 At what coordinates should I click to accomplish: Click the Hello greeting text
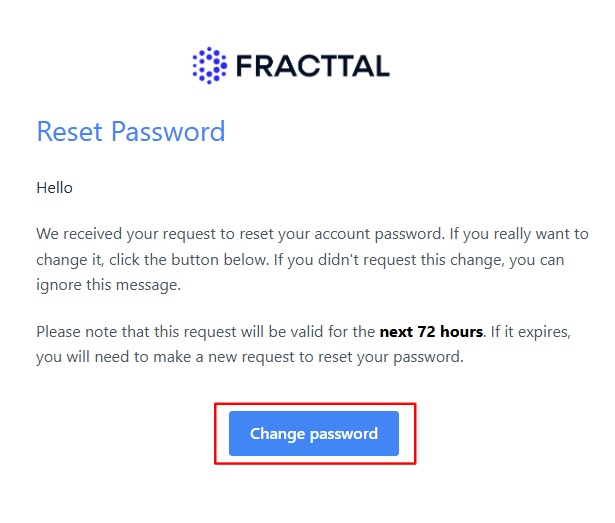(54, 187)
